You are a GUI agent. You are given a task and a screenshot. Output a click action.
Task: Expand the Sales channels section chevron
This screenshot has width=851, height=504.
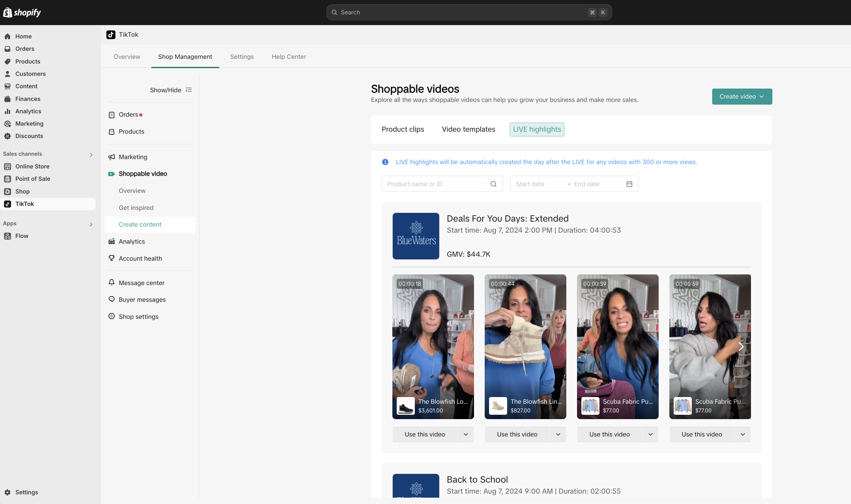(91, 154)
